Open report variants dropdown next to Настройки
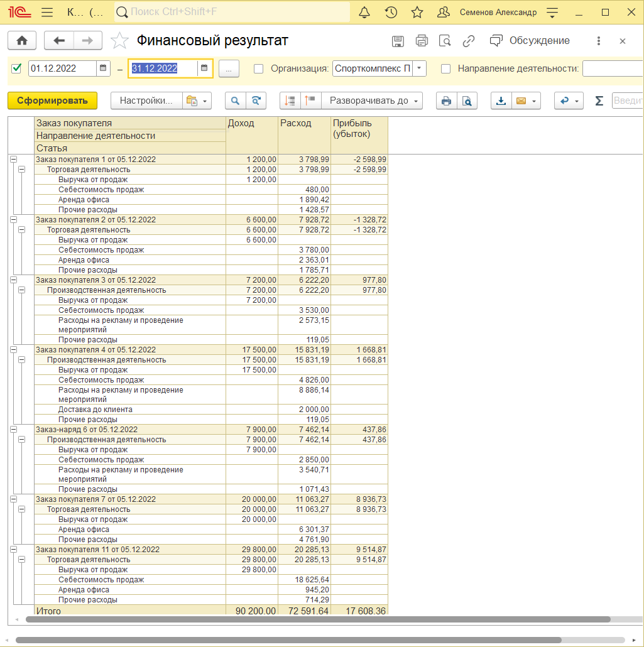This screenshot has width=644, height=647. click(197, 101)
